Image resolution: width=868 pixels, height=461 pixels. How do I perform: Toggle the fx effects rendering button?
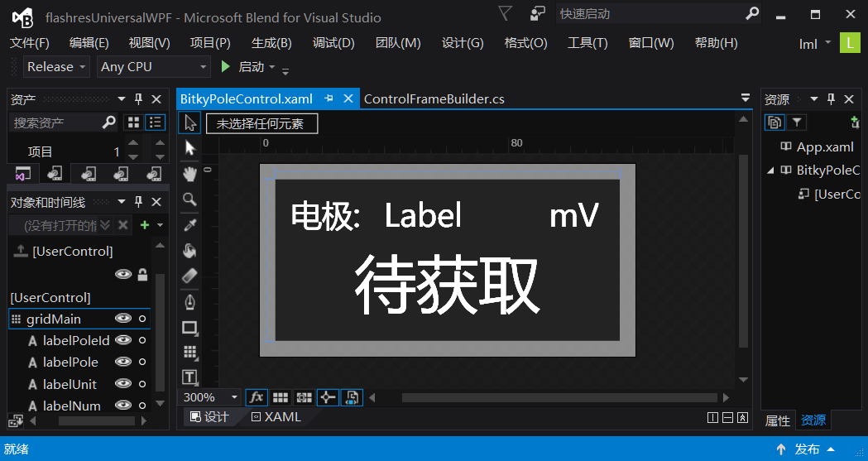[x=257, y=397]
